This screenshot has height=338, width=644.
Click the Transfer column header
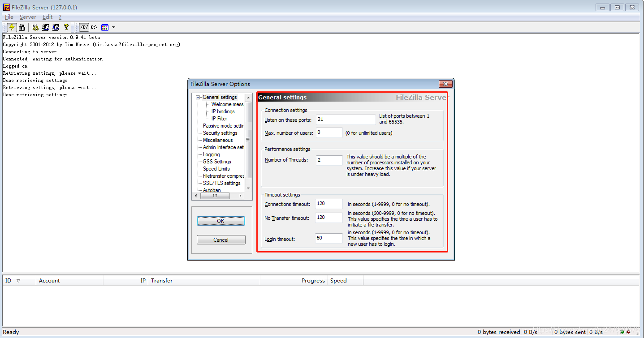coord(204,281)
